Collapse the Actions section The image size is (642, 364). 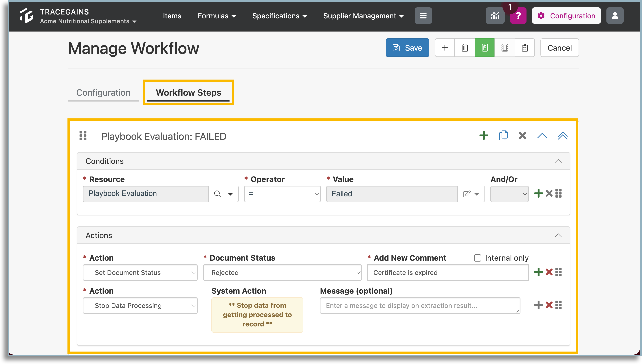[x=558, y=235]
